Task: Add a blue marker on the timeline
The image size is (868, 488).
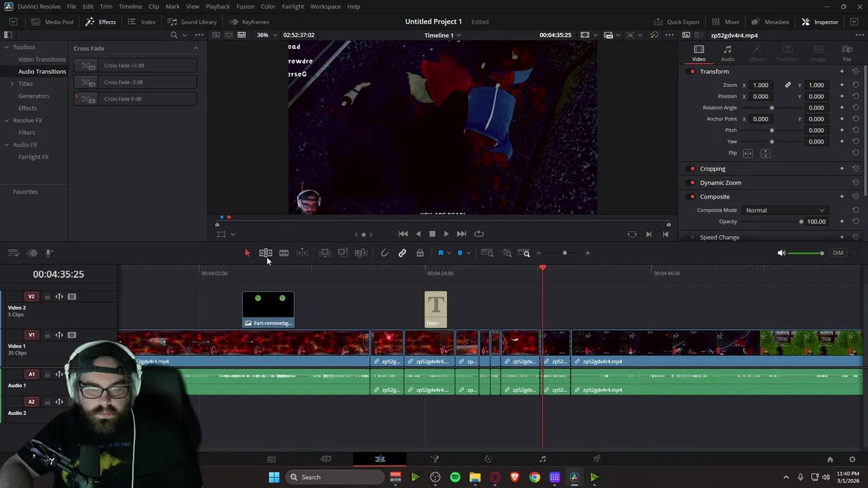Action: click(460, 253)
